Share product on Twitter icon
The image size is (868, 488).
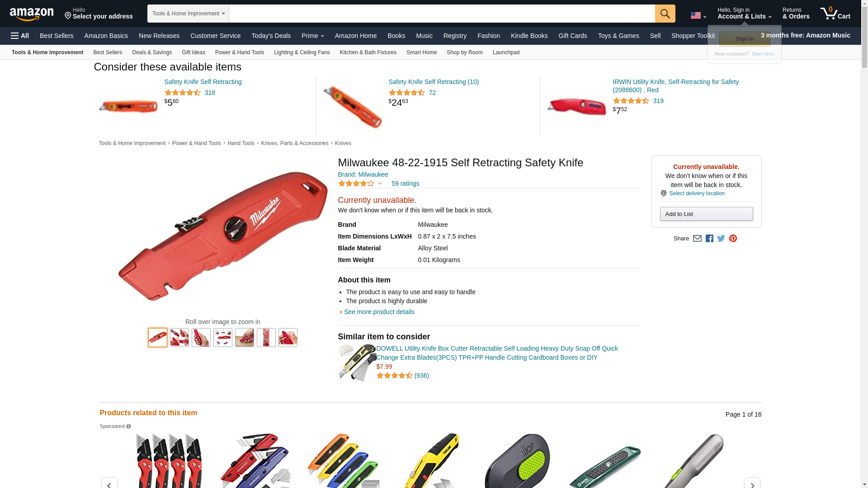(x=721, y=238)
